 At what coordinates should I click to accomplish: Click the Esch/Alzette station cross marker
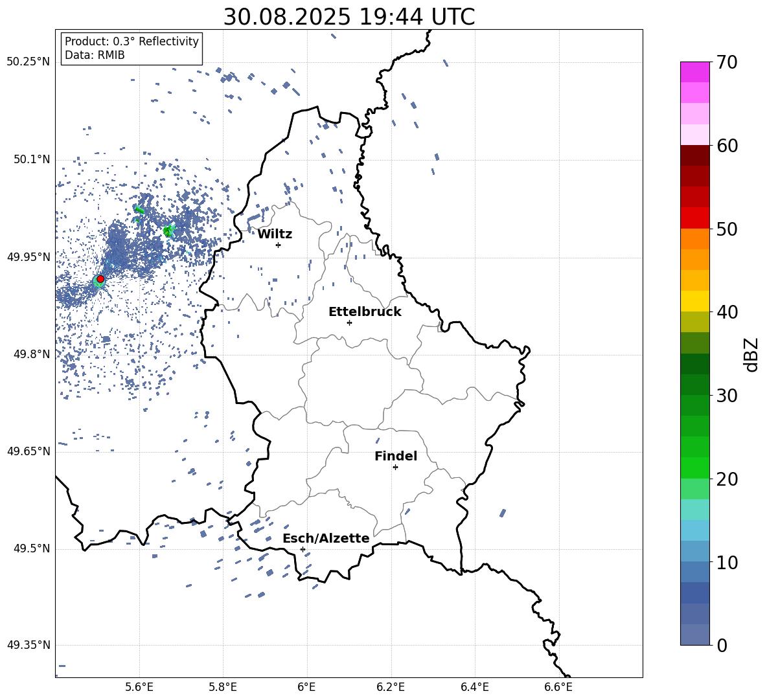[x=303, y=549]
